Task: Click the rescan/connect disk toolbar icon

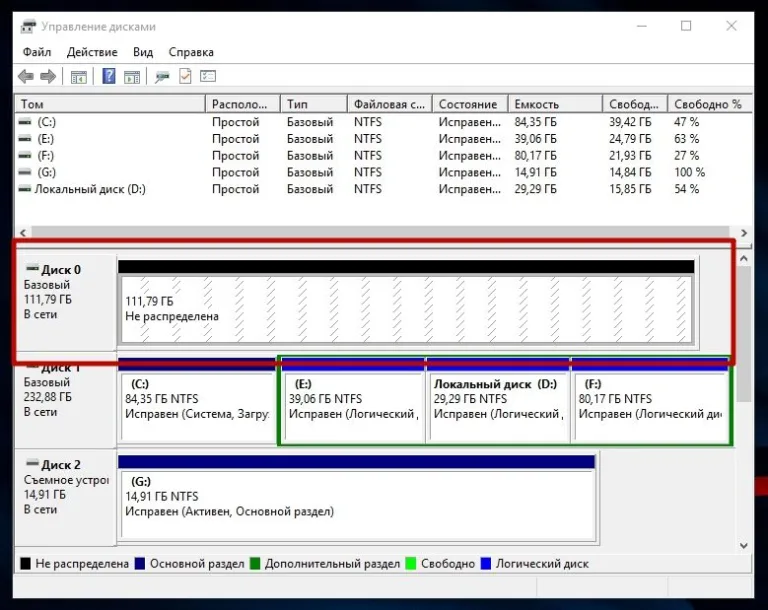Action: [x=162, y=77]
